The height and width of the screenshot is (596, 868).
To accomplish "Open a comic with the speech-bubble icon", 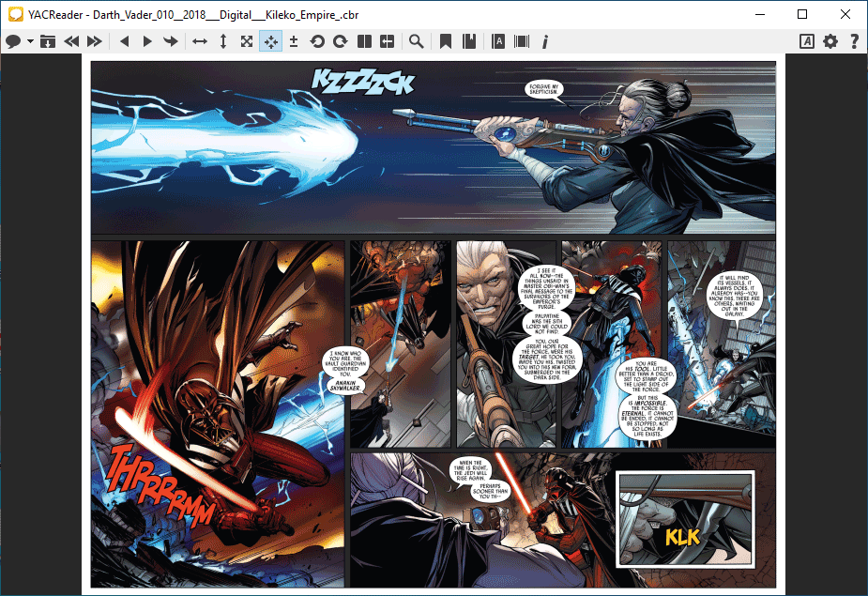I will [x=13, y=41].
